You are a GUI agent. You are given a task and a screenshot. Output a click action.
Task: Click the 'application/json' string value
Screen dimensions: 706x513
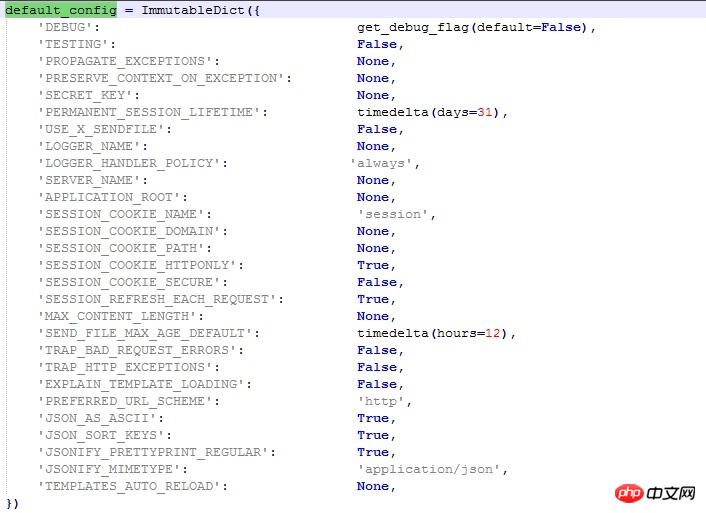pos(429,469)
